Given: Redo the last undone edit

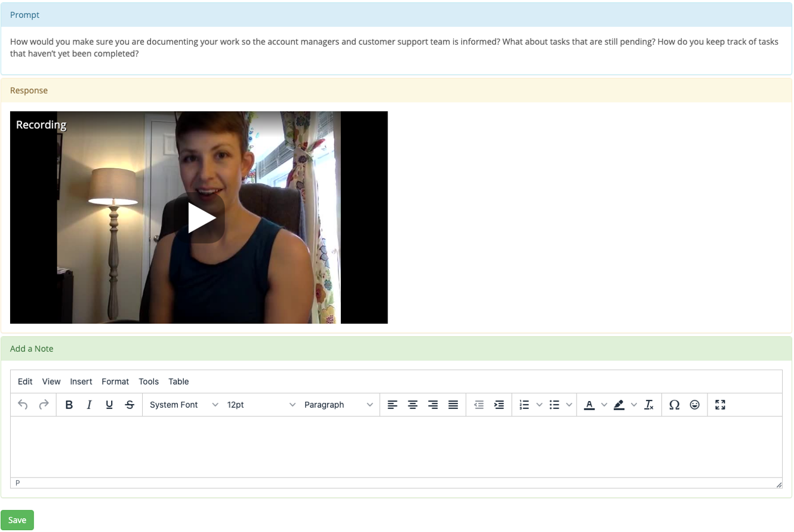Looking at the screenshot, I should tap(44, 405).
